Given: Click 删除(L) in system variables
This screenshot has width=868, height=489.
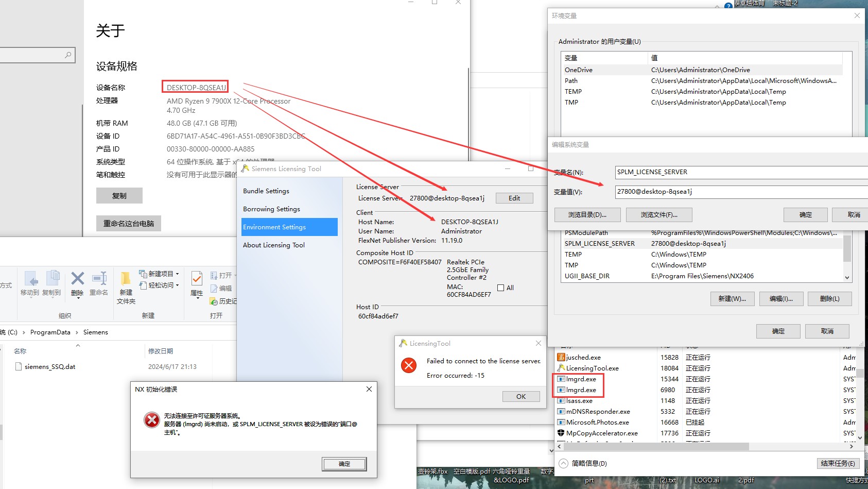Looking at the screenshot, I should pyautogui.click(x=830, y=299).
